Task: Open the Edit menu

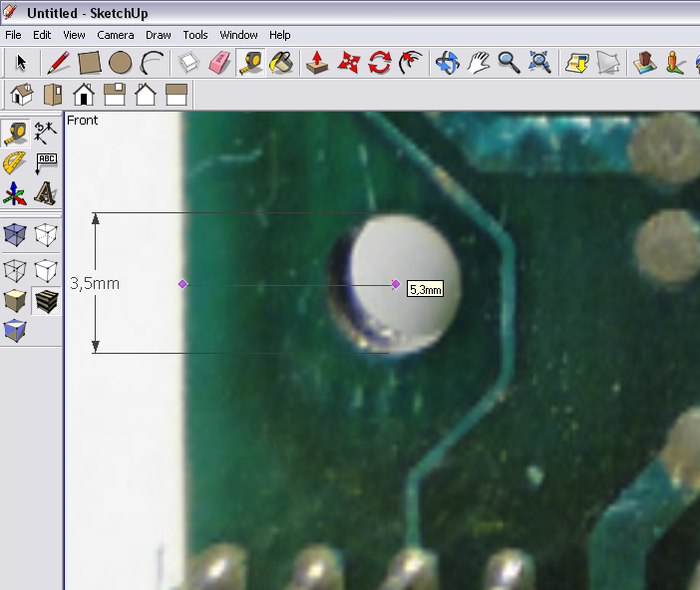Action: pos(42,35)
